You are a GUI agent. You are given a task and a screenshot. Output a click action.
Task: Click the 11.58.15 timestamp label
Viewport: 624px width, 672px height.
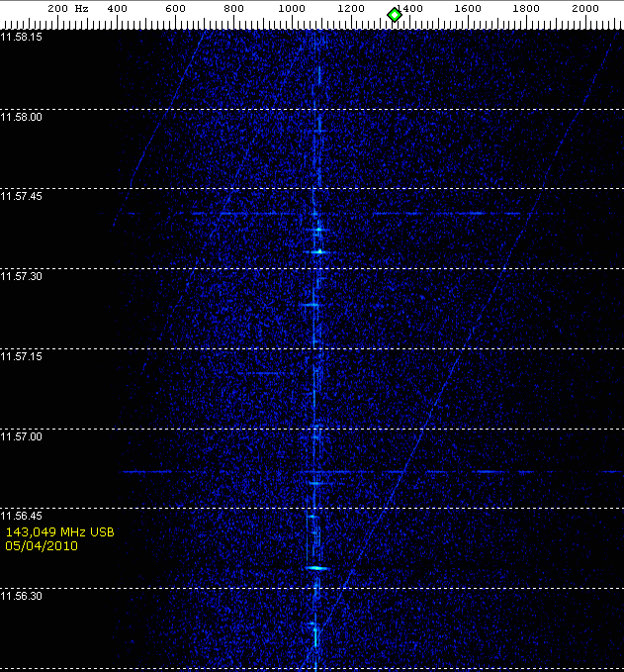point(22,37)
